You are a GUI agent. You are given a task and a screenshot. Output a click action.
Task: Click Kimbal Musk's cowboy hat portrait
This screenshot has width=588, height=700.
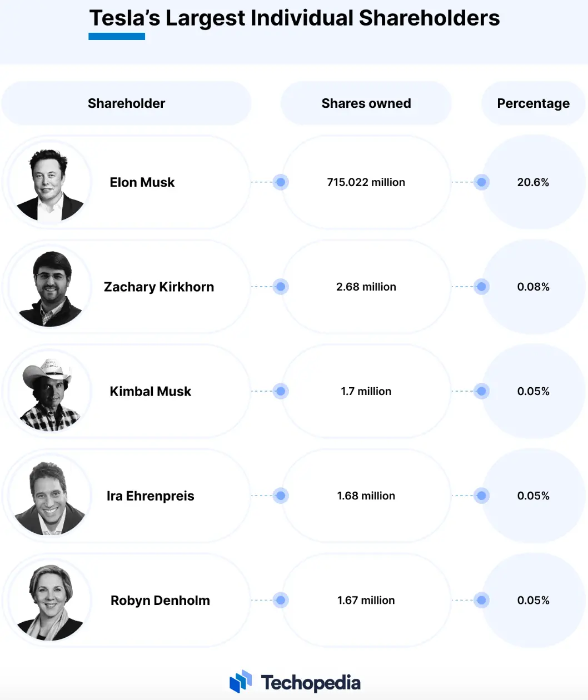point(50,391)
